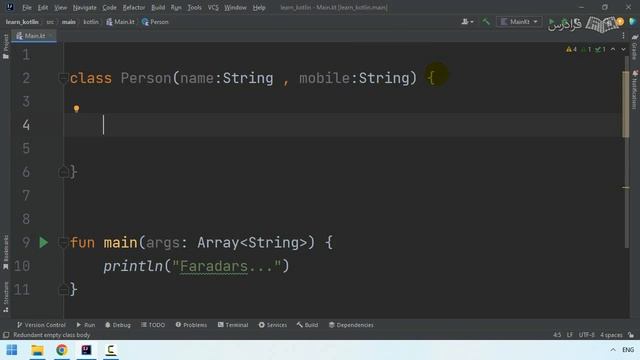The height and width of the screenshot is (360, 640).
Task: Open the TODO tool window
Action: coord(153,325)
